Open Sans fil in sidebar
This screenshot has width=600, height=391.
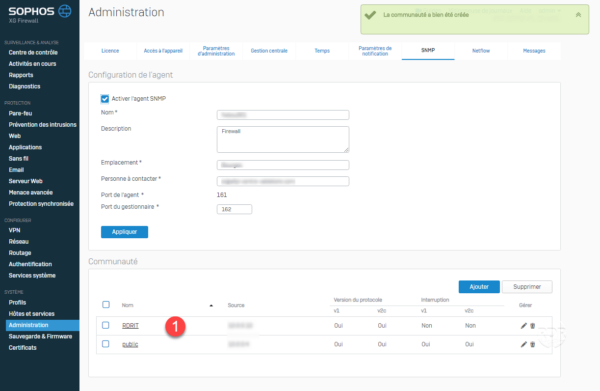(x=18, y=158)
